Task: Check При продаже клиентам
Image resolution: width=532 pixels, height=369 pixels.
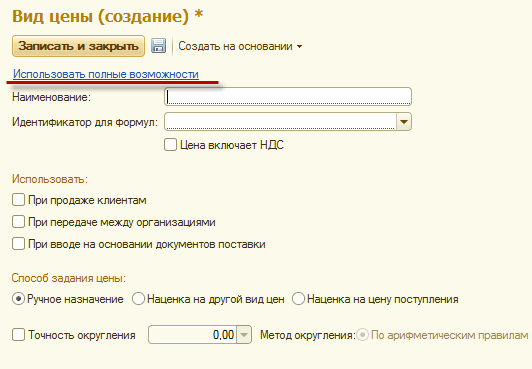Action: point(18,200)
